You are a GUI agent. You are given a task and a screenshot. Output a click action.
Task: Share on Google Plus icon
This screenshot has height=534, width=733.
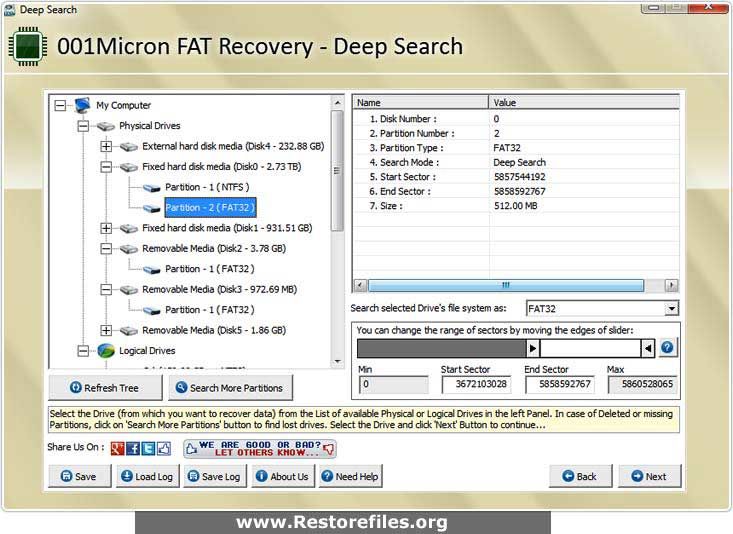click(117, 448)
